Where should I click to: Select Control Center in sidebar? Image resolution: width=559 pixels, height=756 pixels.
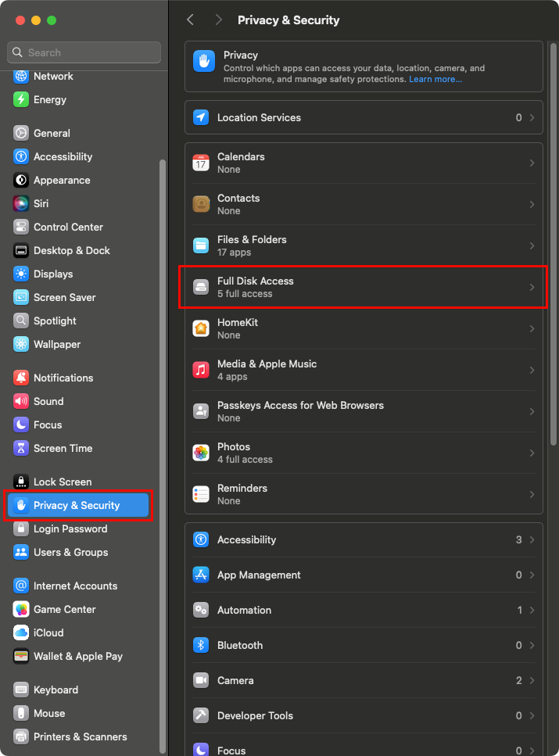tap(68, 227)
